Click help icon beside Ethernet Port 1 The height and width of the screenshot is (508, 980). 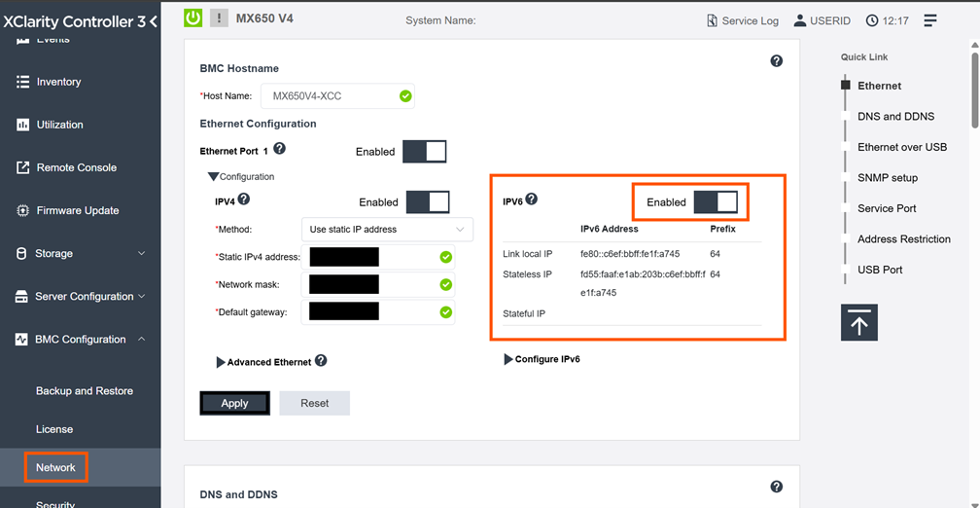click(280, 149)
